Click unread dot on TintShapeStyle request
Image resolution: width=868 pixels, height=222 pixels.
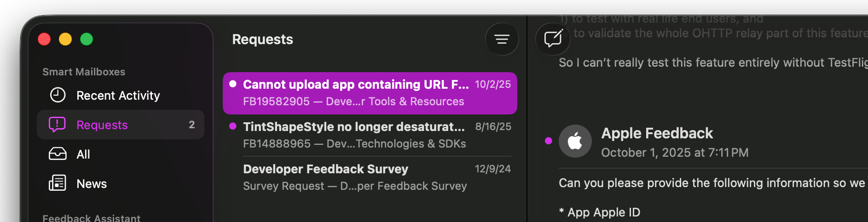(233, 126)
